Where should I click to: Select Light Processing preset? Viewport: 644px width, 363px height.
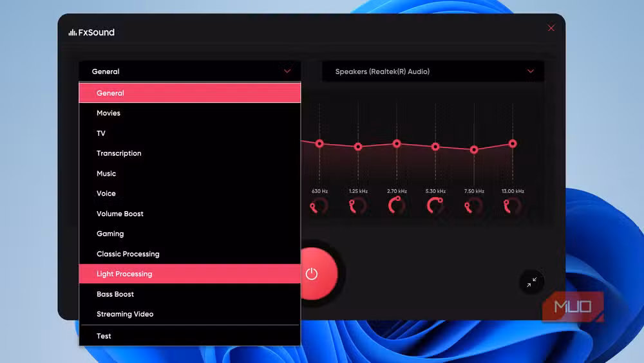(190, 274)
